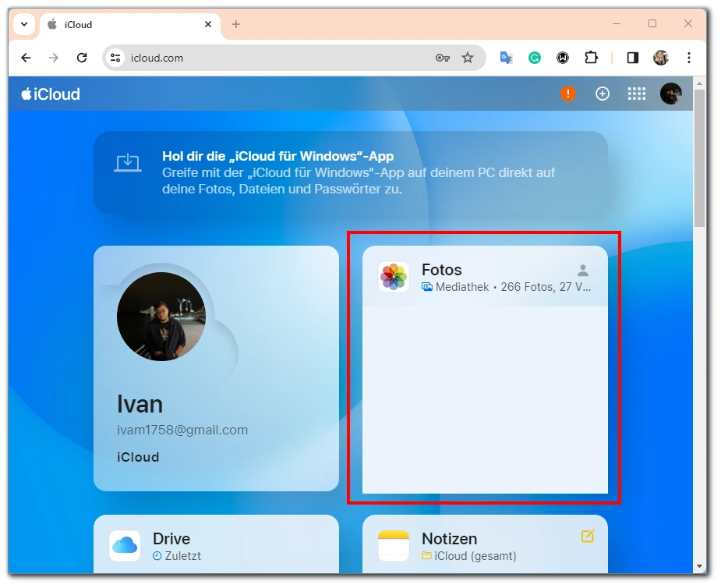Screen dimensions: 721x588
Task: Click the black circular W extension icon
Action: point(562,58)
